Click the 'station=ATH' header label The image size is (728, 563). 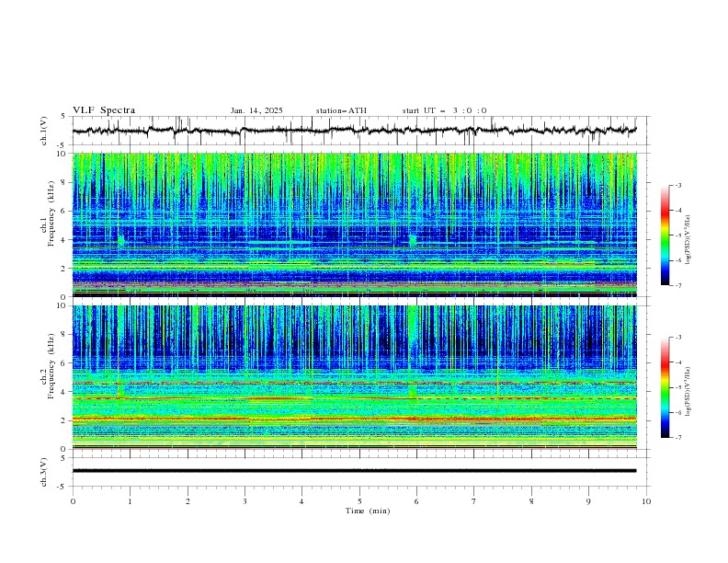(341, 110)
